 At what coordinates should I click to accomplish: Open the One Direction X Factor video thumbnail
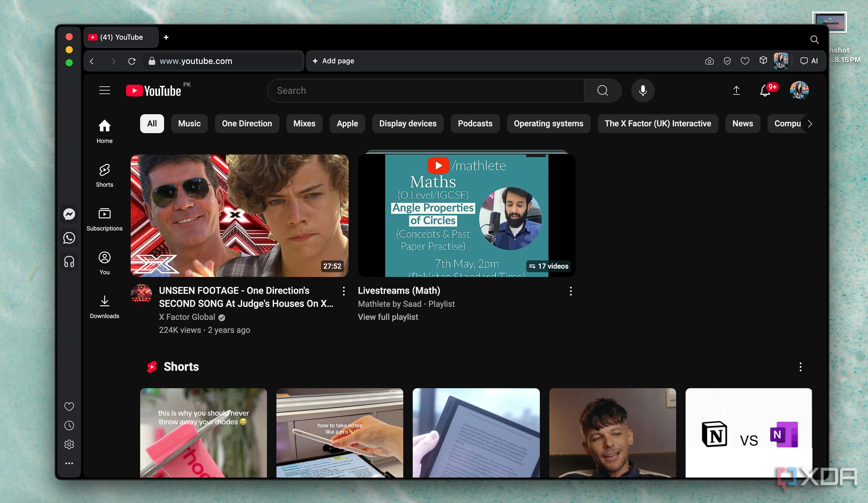coord(239,215)
